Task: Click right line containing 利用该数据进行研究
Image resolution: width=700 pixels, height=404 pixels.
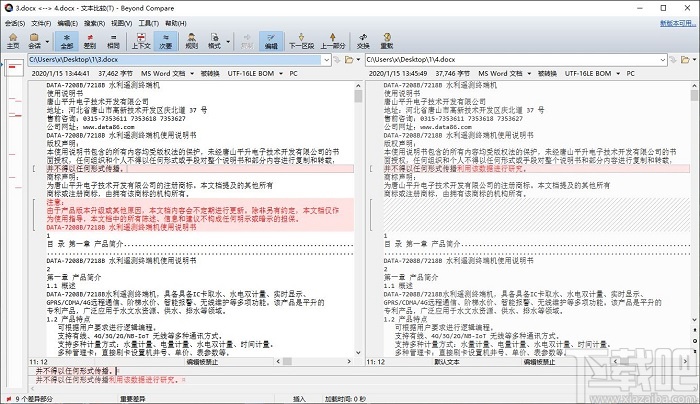Action: (x=537, y=168)
